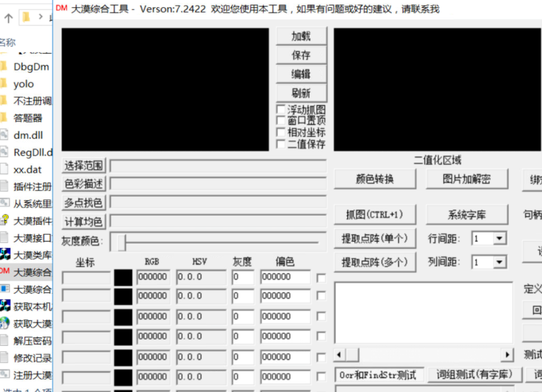Open the yolo folder icon

[x=4, y=83]
